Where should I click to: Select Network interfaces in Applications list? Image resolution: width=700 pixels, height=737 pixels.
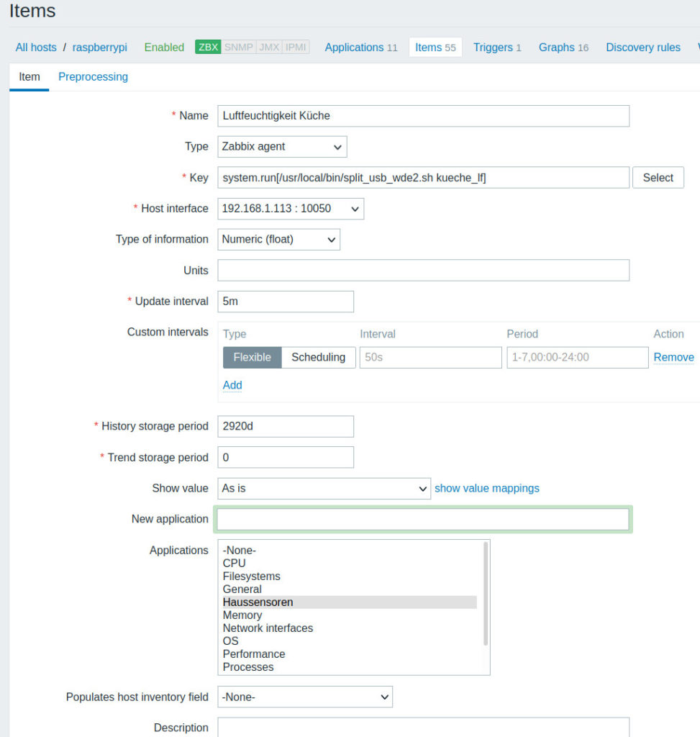350,628
